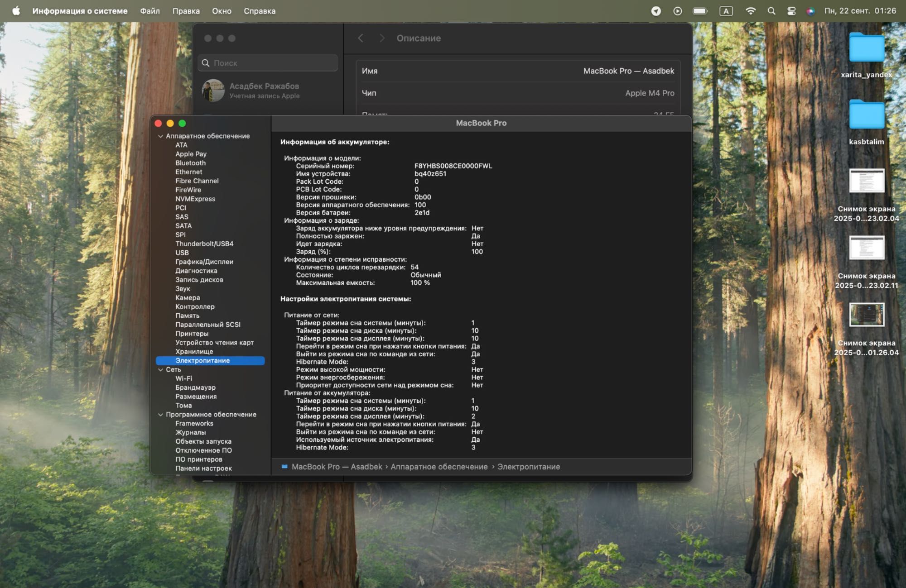Open Control Center icon

(x=791, y=11)
